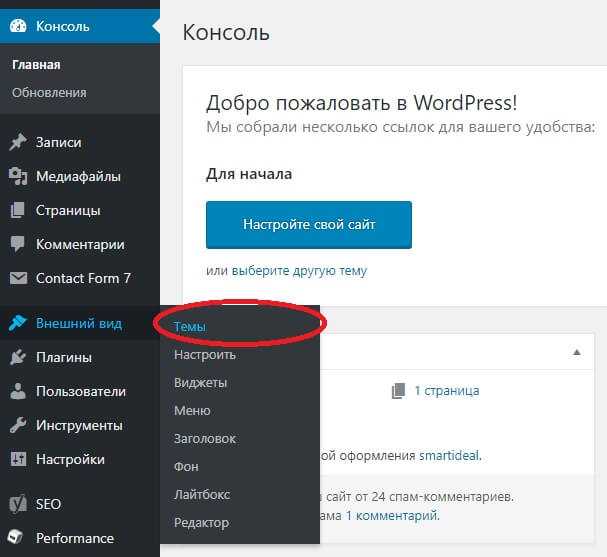Image resolution: width=607 pixels, height=557 pixels.
Task: Select Фон in the flyout submenu
Action: [x=186, y=466]
